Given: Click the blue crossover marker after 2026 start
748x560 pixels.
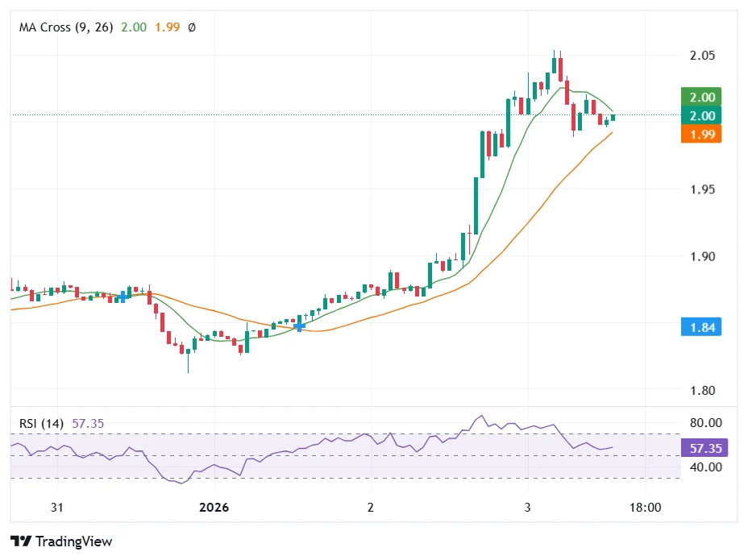Looking at the screenshot, I should [x=300, y=326].
